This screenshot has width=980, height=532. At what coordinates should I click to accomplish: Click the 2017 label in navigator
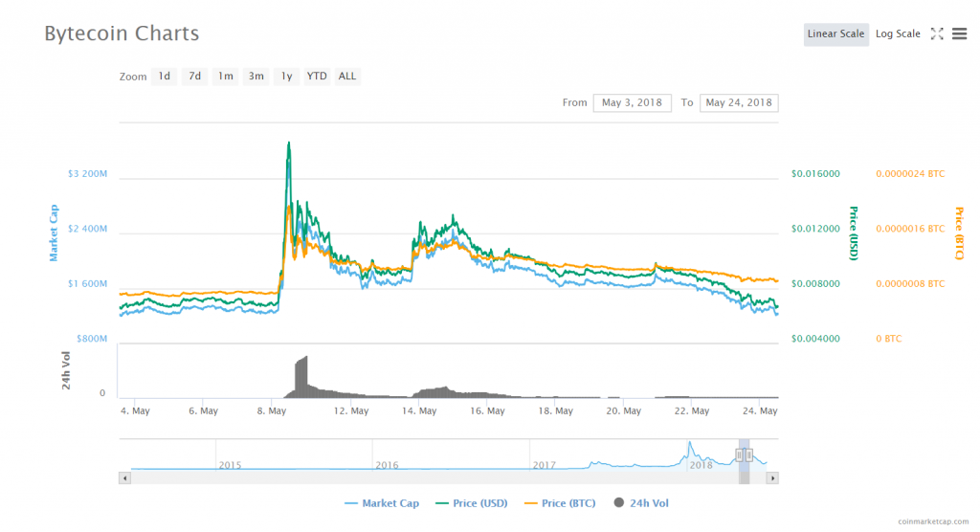click(x=544, y=465)
